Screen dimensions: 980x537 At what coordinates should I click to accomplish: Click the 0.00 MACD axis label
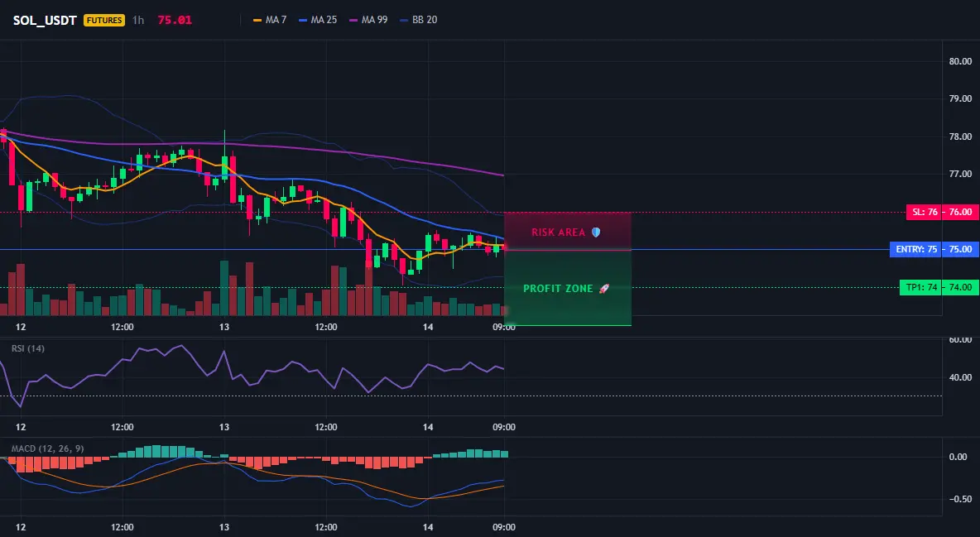click(958, 457)
